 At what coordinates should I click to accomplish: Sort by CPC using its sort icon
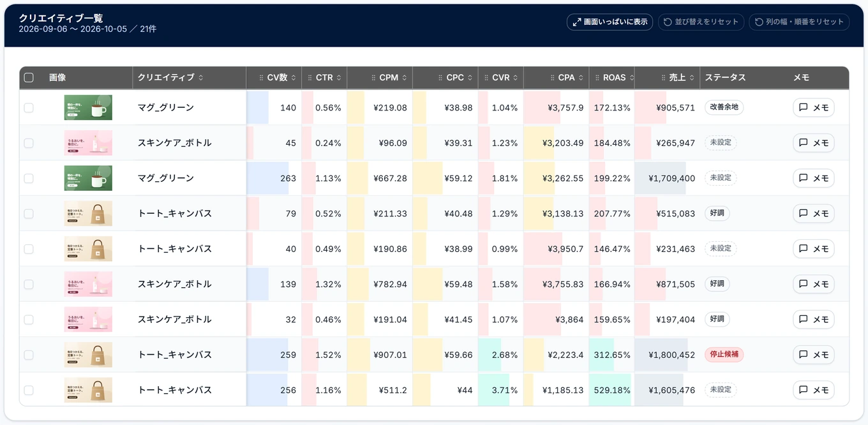click(470, 78)
